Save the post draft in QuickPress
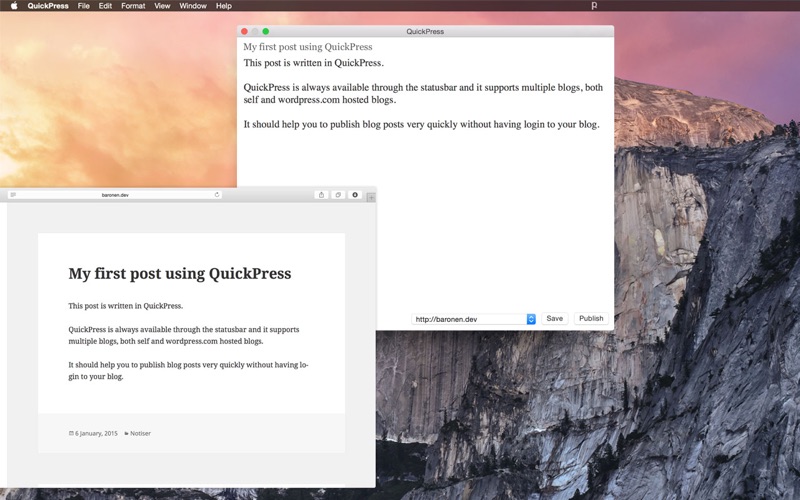Image resolution: width=800 pixels, height=500 pixels. click(x=555, y=318)
